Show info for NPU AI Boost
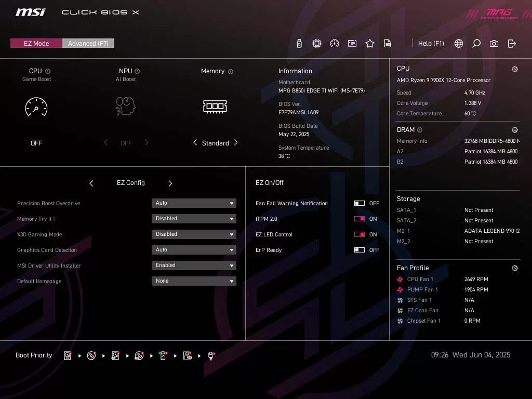The width and height of the screenshot is (532, 399). coord(137,71)
